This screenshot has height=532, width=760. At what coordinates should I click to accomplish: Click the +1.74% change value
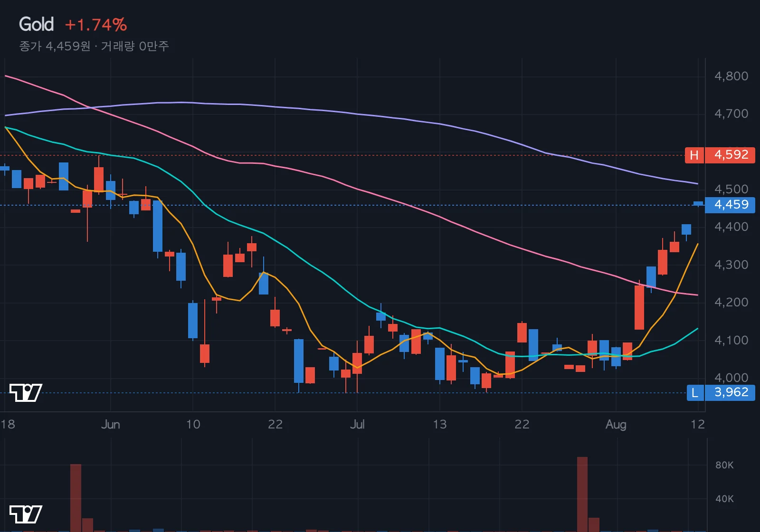pyautogui.click(x=96, y=25)
